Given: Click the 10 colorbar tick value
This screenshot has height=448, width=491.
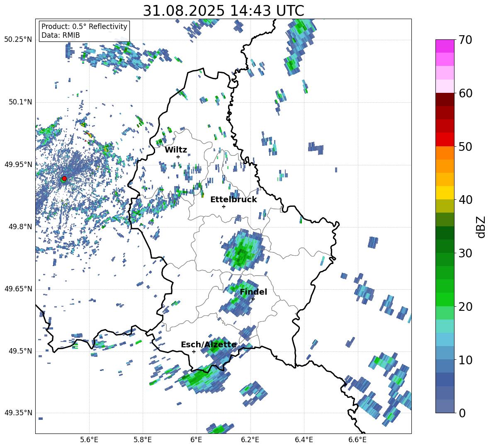Looking at the screenshot, I should [465, 360].
